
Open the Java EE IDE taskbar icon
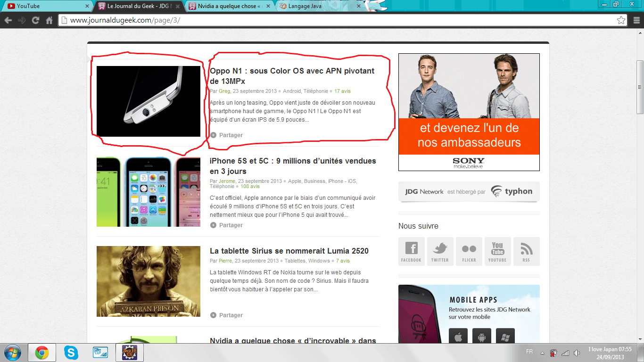tap(130, 353)
